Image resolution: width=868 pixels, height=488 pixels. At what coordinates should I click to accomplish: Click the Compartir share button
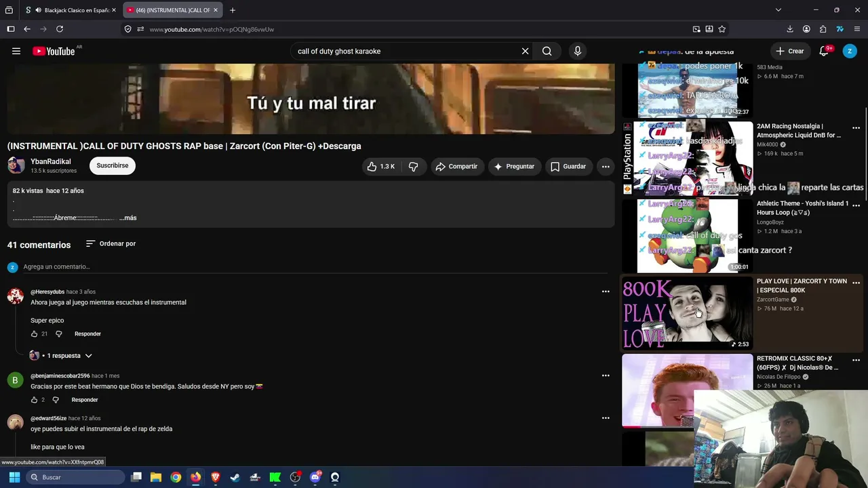point(457,166)
